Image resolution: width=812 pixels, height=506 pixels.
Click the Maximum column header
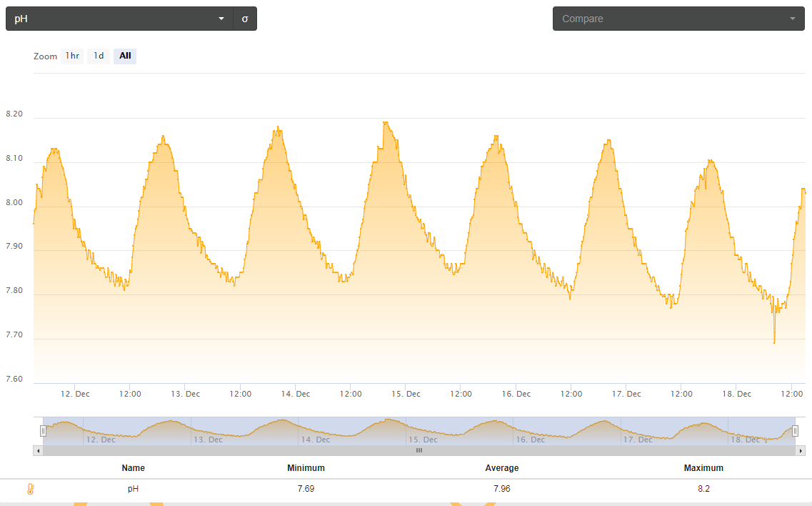703,467
